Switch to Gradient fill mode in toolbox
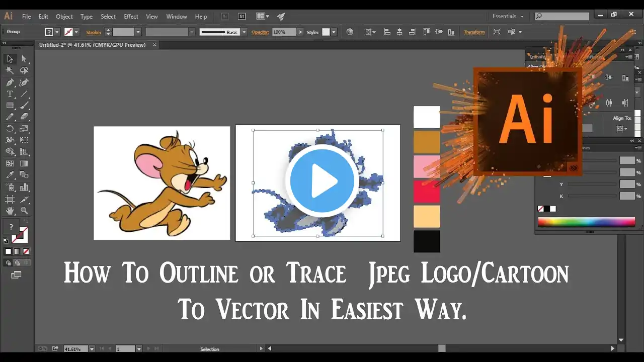 click(17, 251)
